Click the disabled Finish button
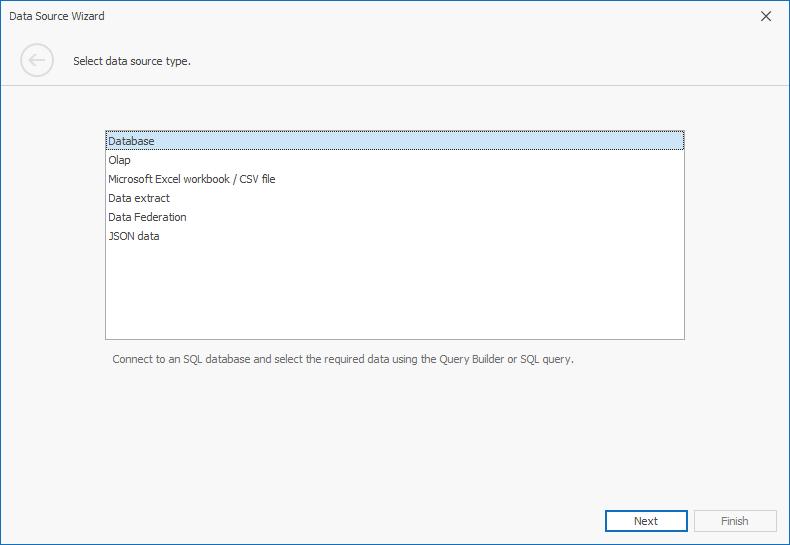Screen dimensions: 790x545 click(735, 521)
